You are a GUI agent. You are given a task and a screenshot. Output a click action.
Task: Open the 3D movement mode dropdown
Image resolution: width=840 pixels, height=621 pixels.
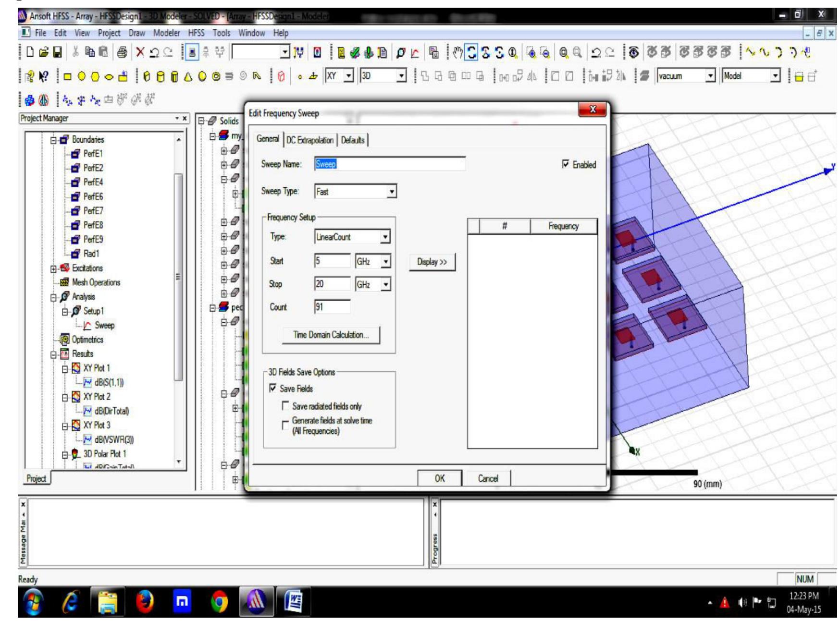tap(402, 76)
